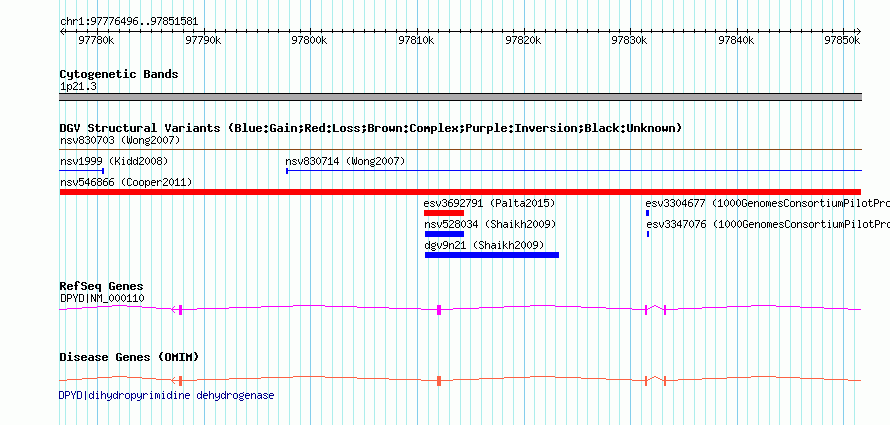
Task: Click the RefSeq magenta exon near 97812k
Action: [439, 309]
